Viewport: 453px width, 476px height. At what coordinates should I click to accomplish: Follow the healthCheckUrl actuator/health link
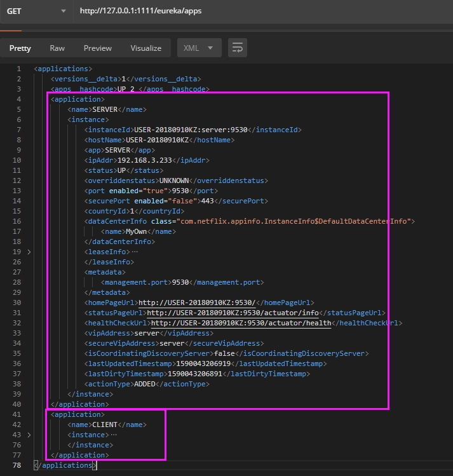pos(241,323)
